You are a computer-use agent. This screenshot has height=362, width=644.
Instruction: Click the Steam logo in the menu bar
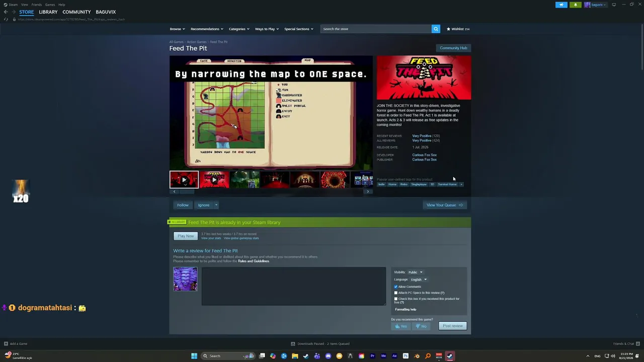coord(5,5)
